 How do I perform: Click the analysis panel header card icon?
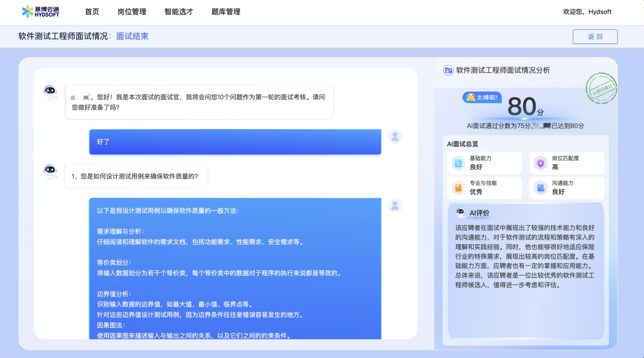coord(448,70)
